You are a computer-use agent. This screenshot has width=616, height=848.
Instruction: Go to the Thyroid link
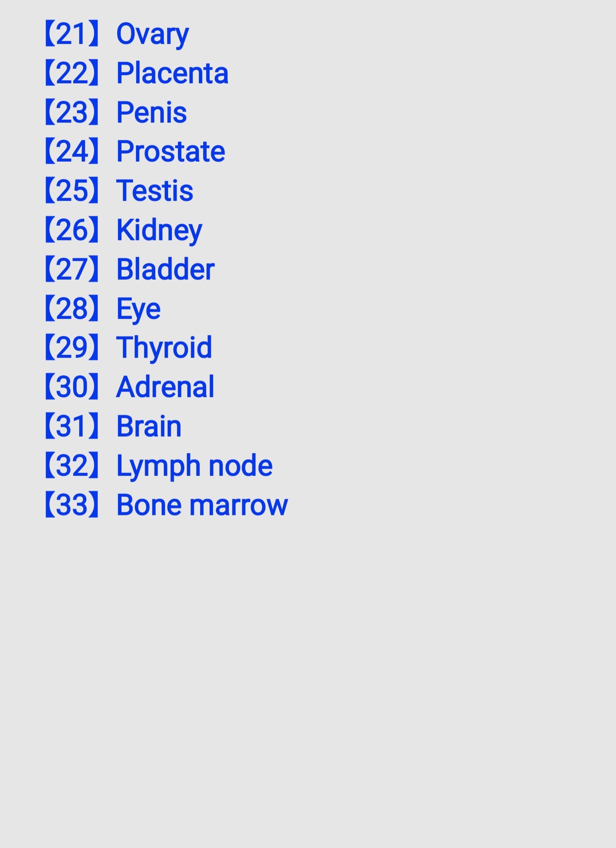pos(164,348)
